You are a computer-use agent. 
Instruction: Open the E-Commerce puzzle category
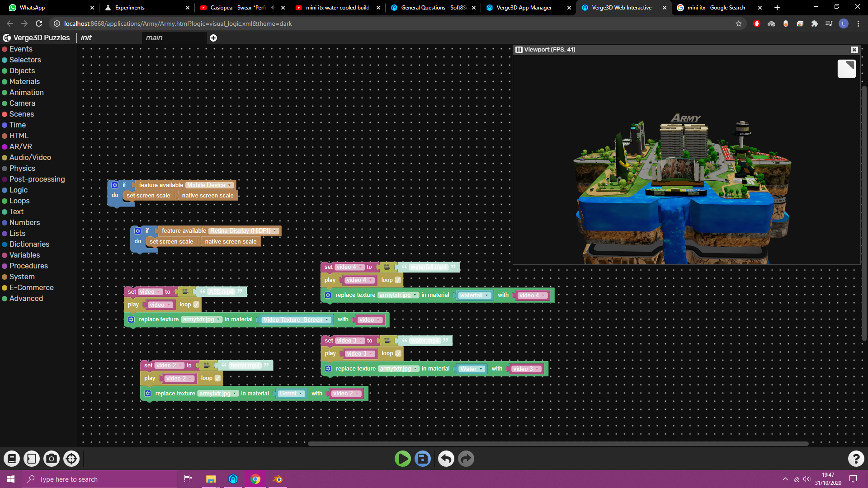tap(31, 287)
